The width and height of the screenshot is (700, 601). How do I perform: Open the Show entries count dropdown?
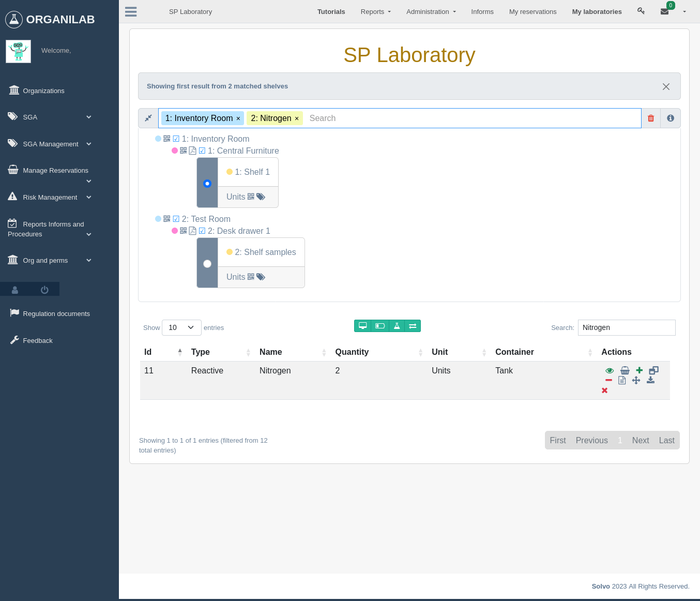point(181,327)
